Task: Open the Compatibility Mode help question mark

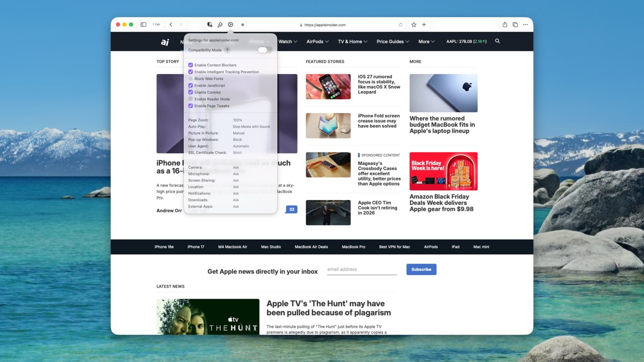Action: click(227, 50)
